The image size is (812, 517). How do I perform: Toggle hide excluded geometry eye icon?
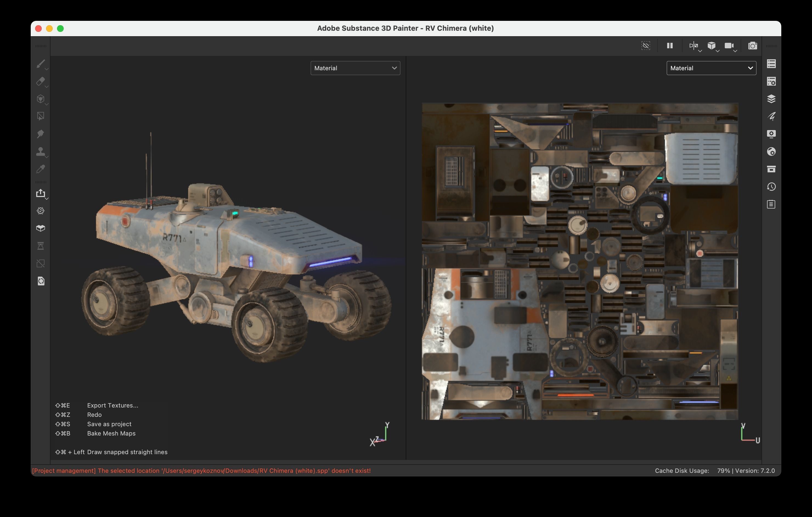click(645, 46)
